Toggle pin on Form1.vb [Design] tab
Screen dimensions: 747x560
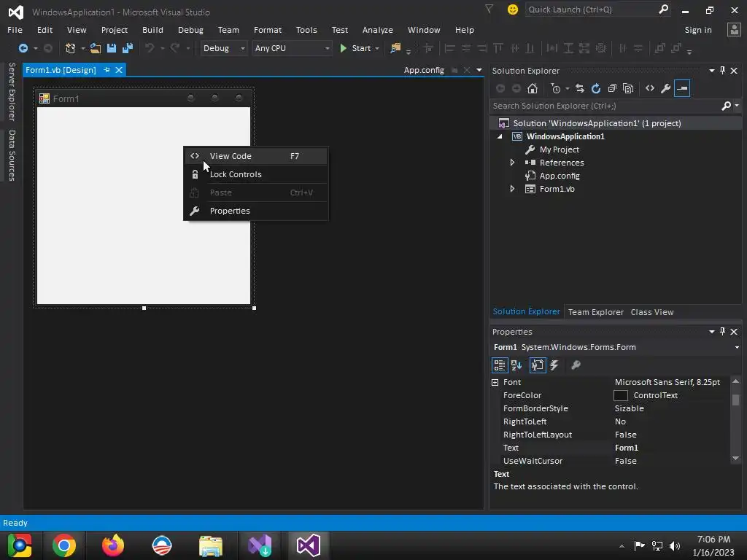(107, 70)
